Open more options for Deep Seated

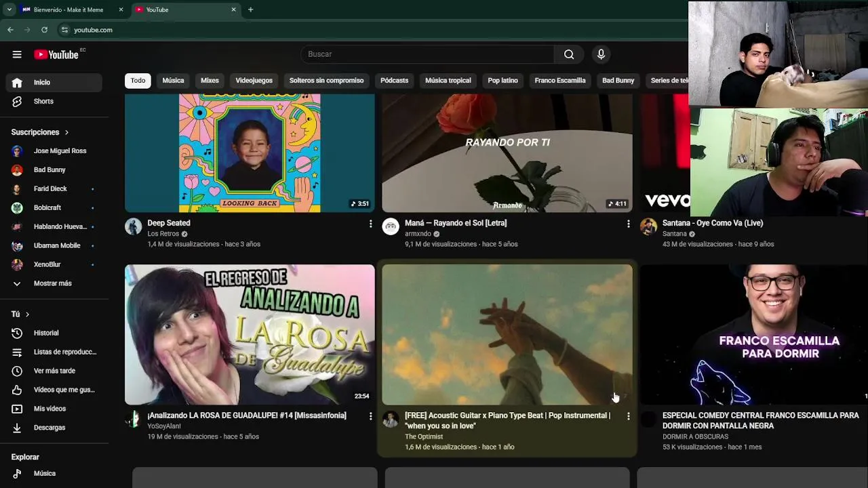pos(370,224)
